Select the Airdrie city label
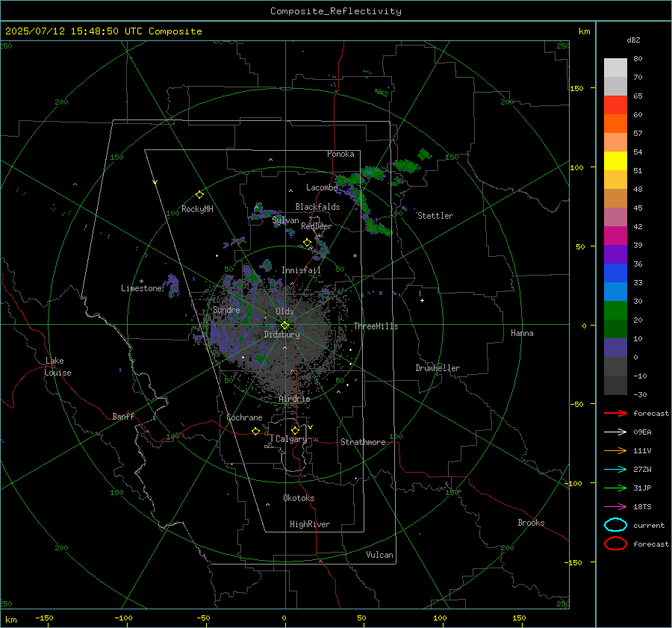Screen dimensions: 672x628 [294, 399]
